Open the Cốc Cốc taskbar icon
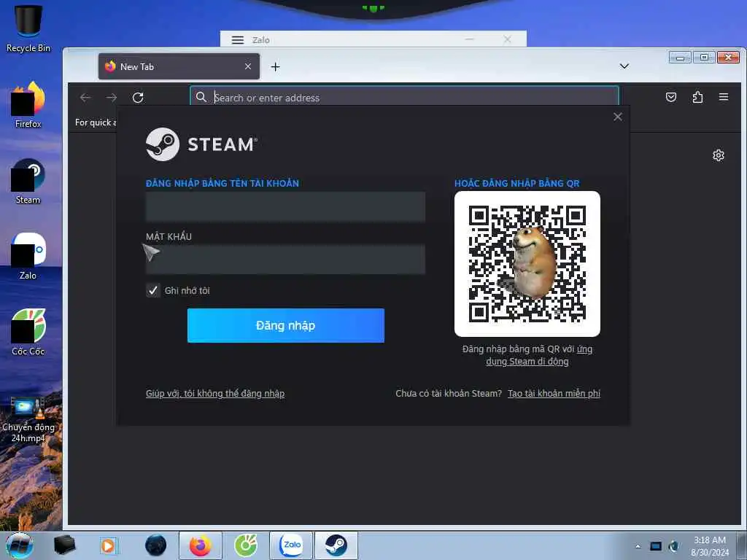 (246, 545)
